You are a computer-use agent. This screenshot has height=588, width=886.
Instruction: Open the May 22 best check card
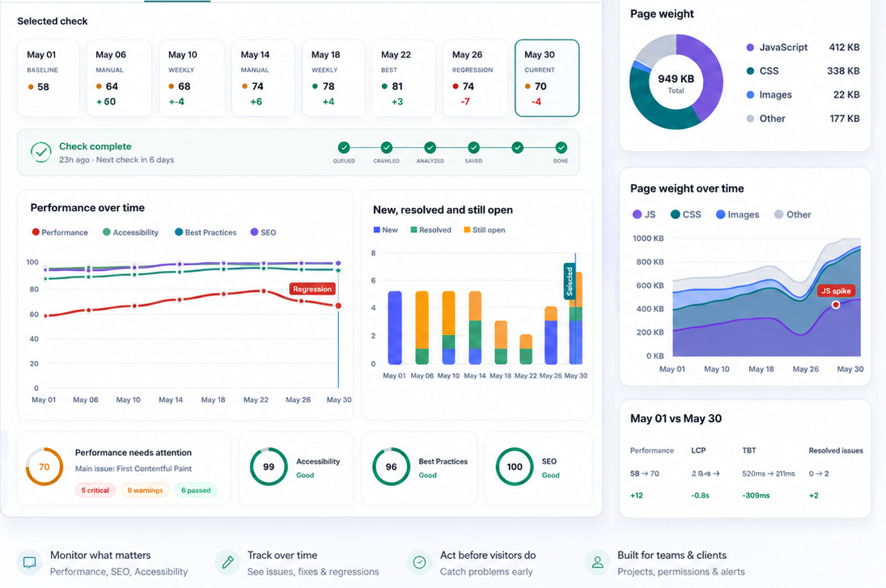click(404, 78)
